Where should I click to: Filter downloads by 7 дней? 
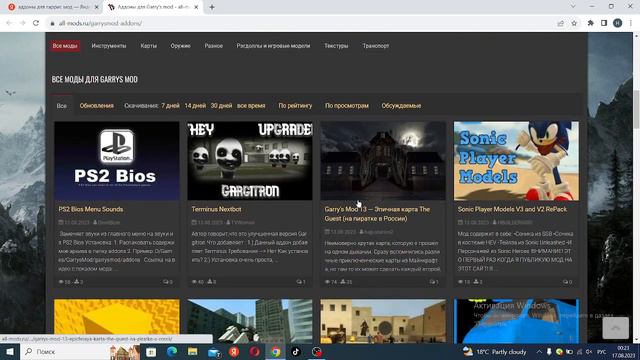(x=170, y=106)
